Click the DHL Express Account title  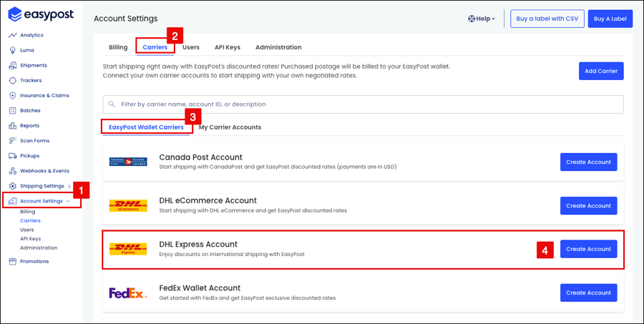(198, 245)
